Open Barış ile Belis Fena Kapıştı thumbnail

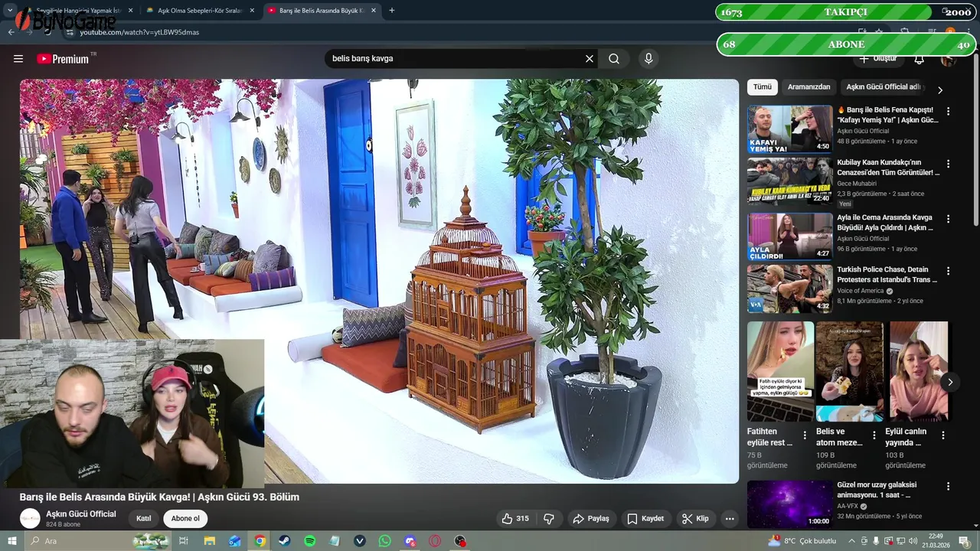pyautogui.click(x=789, y=129)
